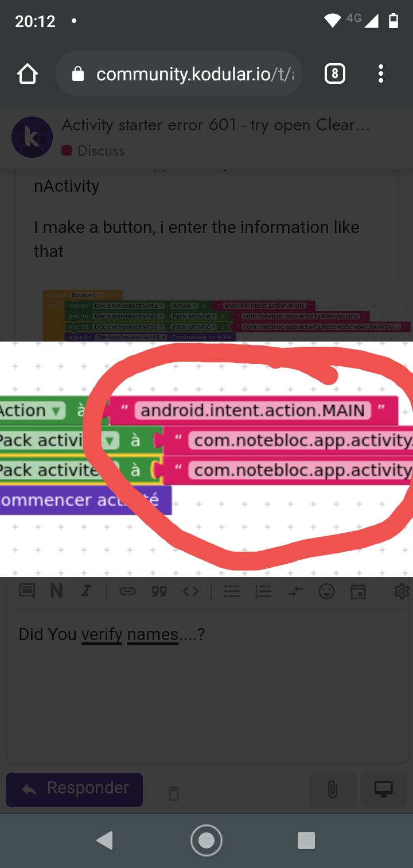Tap the small blocks screenshot thumbnail
The width and height of the screenshot is (413, 868).
click(227, 316)
